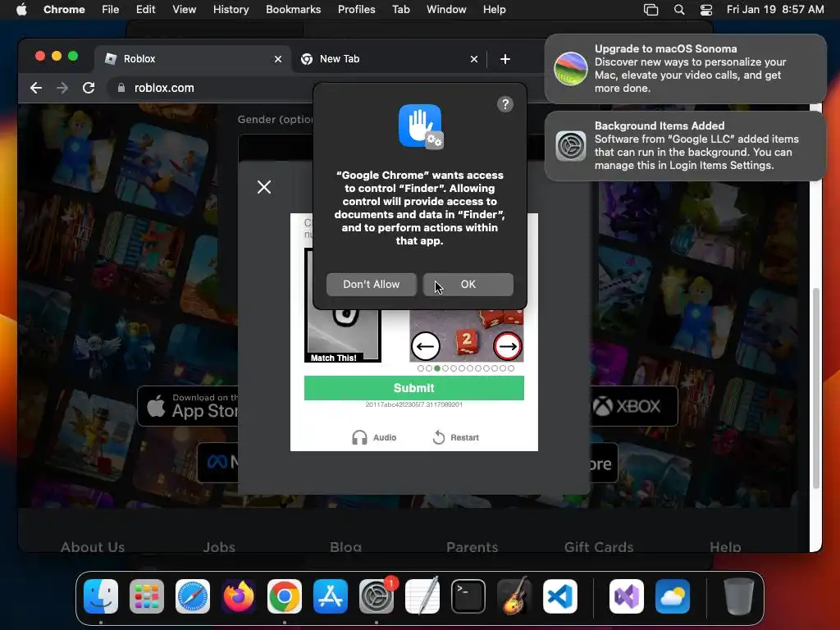Open the Jobs footer link
This screenshot has width=840, height=630.
(219, 547)
